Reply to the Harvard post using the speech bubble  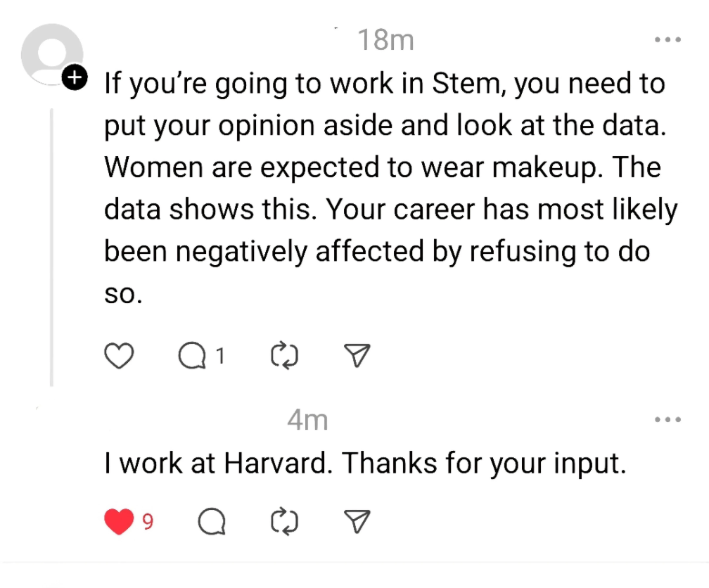pyautogui.click(x=211, y=522)
